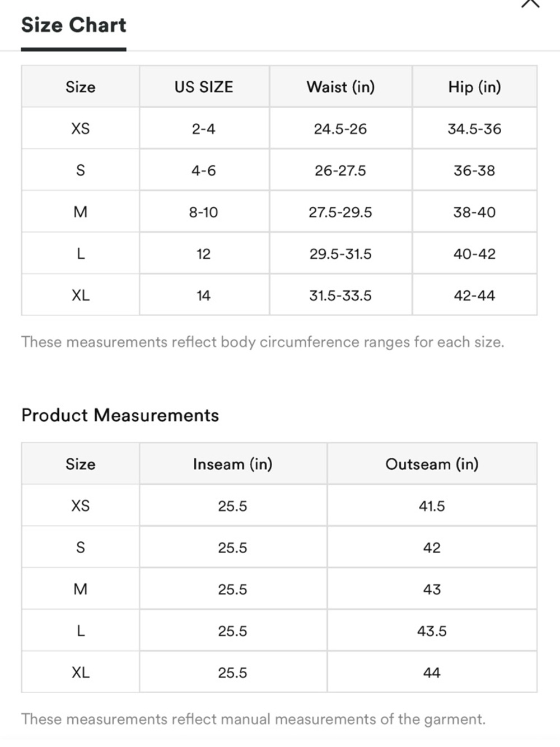Close the size chart panel

(x=530, y=3)
